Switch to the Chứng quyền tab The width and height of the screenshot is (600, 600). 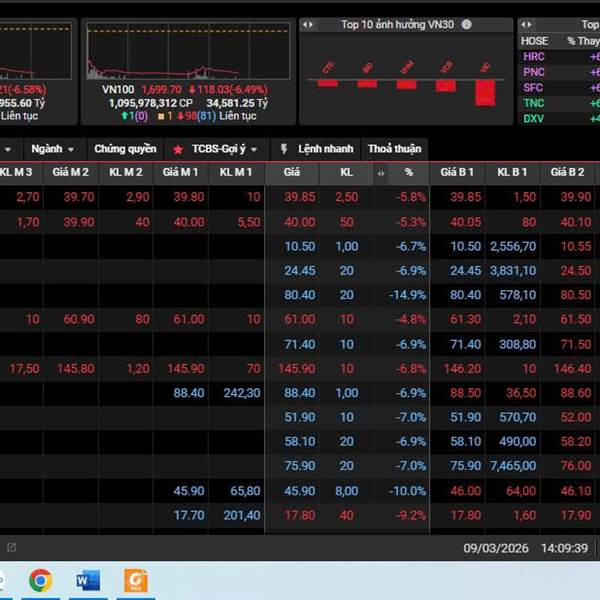coord(125,149)
